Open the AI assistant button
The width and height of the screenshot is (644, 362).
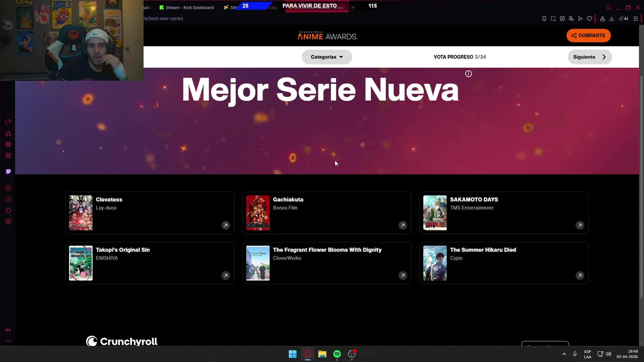[624, 19]
